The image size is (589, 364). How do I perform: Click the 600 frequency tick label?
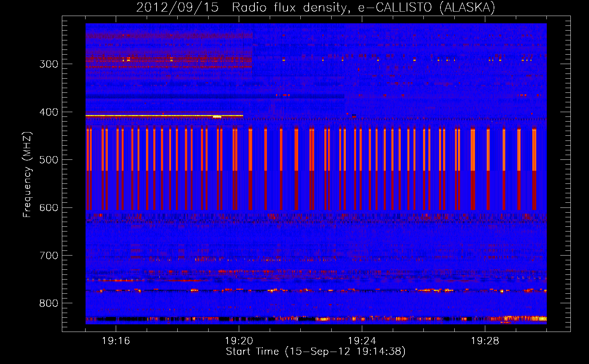click(x=49, y=208)
